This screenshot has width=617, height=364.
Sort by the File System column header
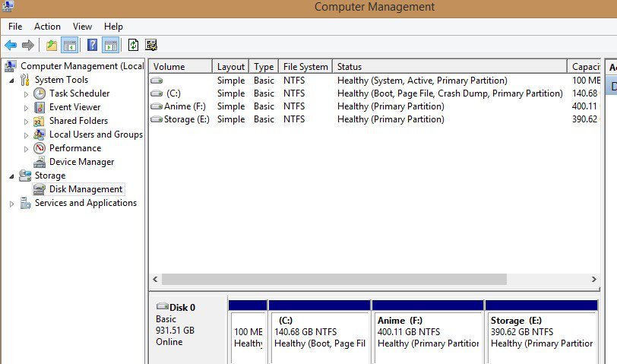[305, 67]
